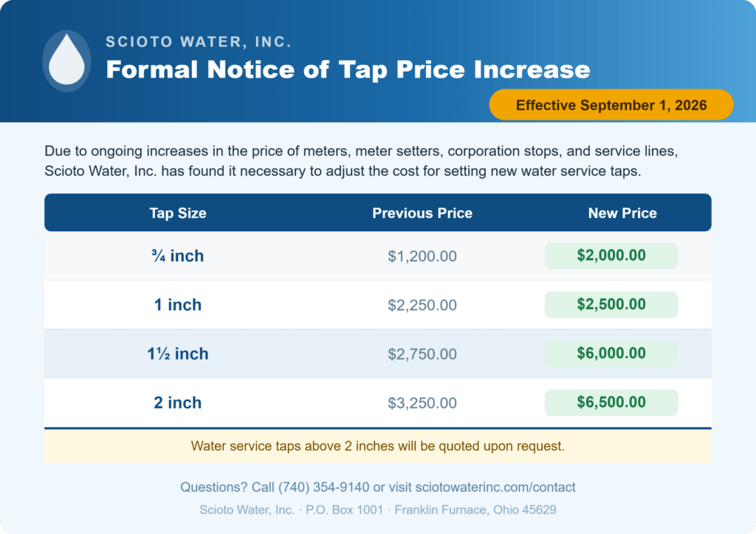Click the (740) 354-9140 phone number
Viewport: 756px width, 534px height.
(323, 487)
